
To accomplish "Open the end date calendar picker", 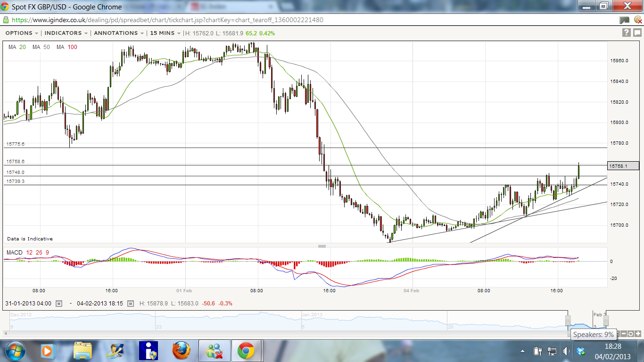I will (131, 304).
